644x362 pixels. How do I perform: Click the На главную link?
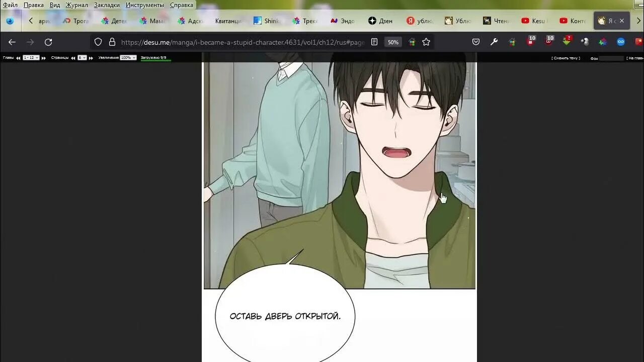pyautogui.click(x=635, y=58)
